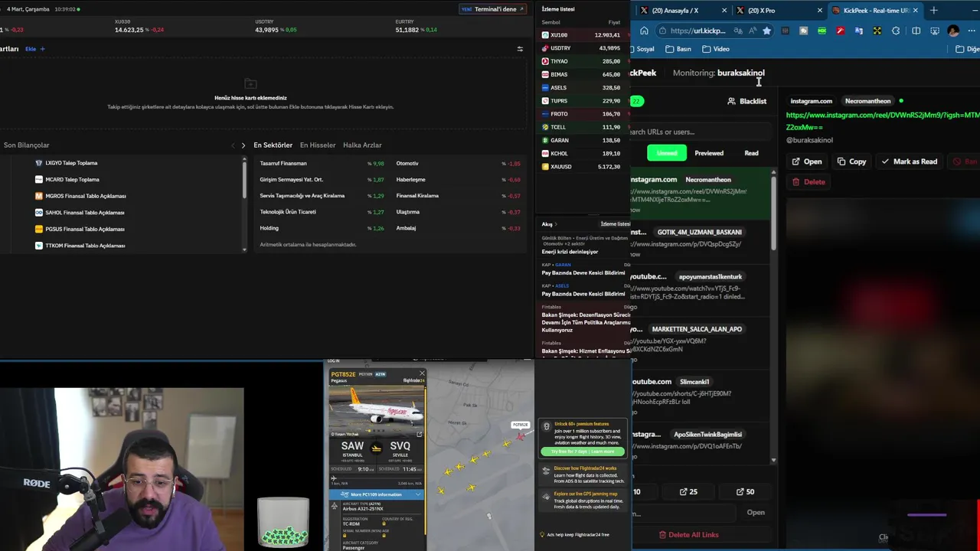Viewport: 980px width, 551px height.
Task: Click the plus icon beside Ekle
Action: coord(42,49)
